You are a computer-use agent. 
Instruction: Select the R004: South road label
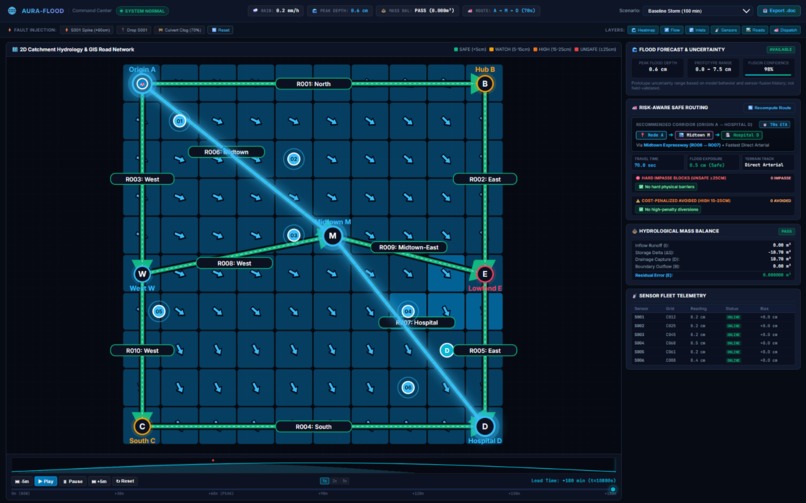(x=314, y=426)
